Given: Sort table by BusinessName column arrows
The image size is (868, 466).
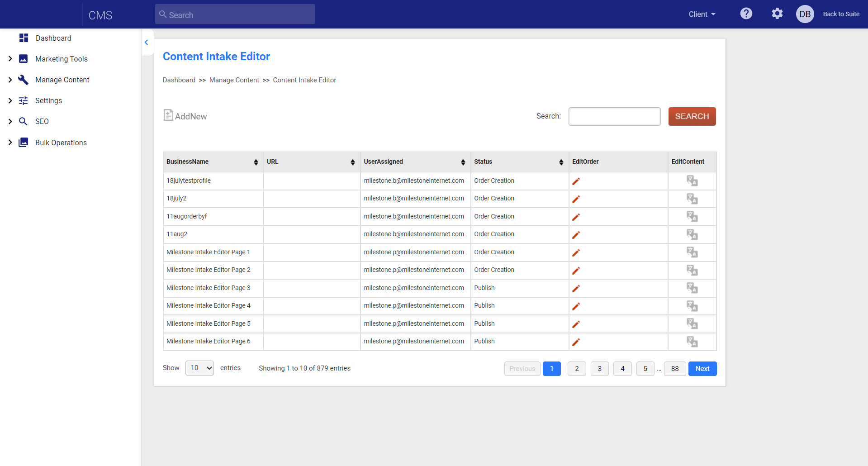Looking at the screenshot, I should pos(256,162).
